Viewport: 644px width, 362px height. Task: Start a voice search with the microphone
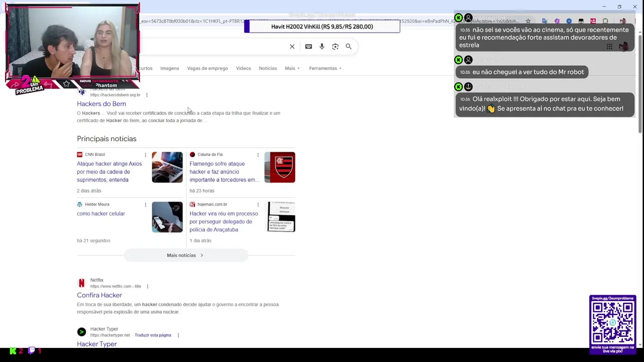point(322,46)
